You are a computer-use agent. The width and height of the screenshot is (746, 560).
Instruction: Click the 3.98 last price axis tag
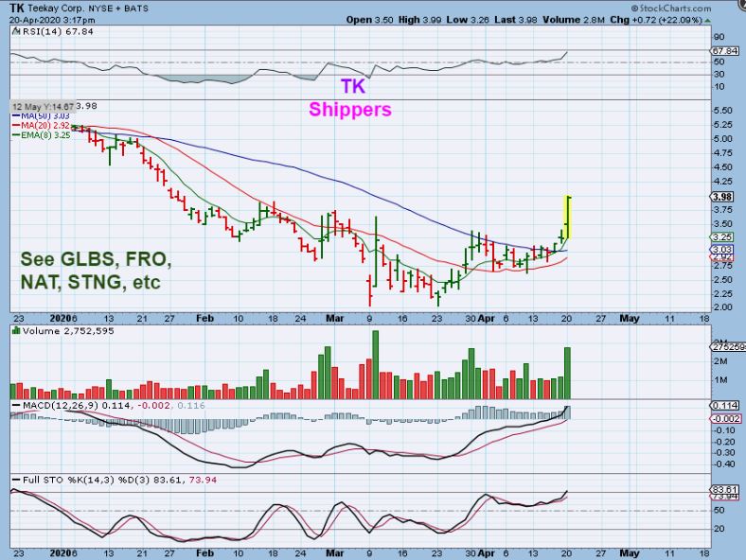pos(722,197)
